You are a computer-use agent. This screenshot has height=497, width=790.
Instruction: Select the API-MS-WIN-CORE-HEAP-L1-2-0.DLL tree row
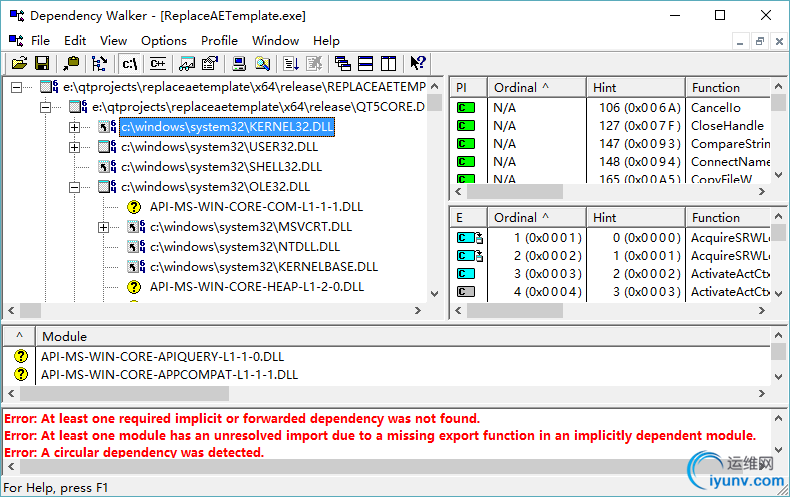coord(257,287)
